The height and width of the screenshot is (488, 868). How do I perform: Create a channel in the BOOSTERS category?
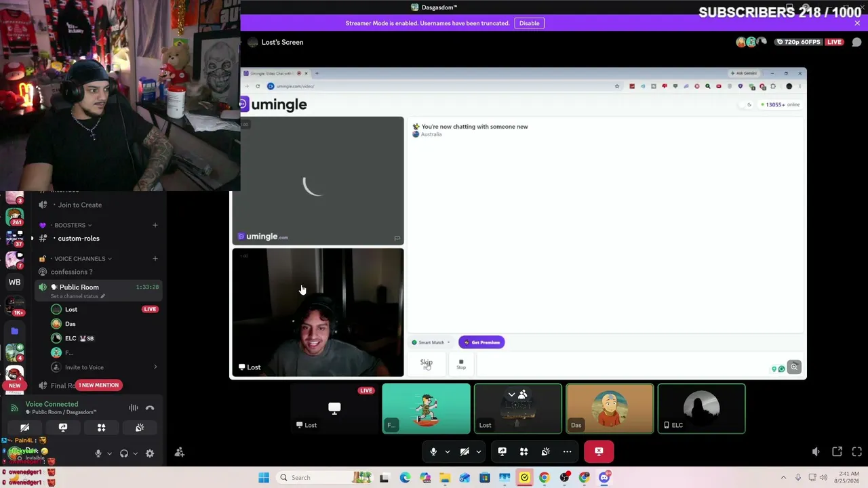click(x=155, y=225)
